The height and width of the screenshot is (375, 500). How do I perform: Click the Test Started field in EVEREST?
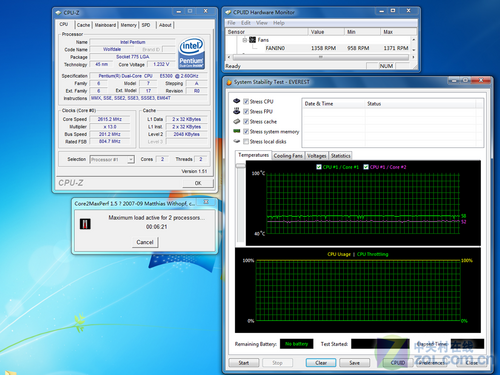tap(380, 344)
